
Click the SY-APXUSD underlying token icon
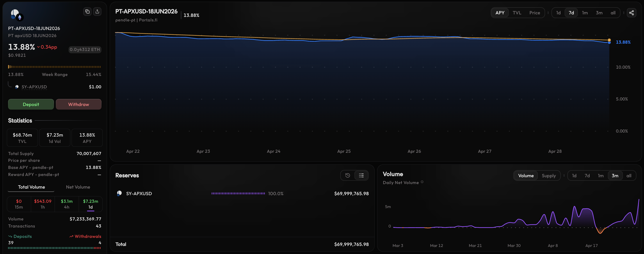[x=17, y=87]
